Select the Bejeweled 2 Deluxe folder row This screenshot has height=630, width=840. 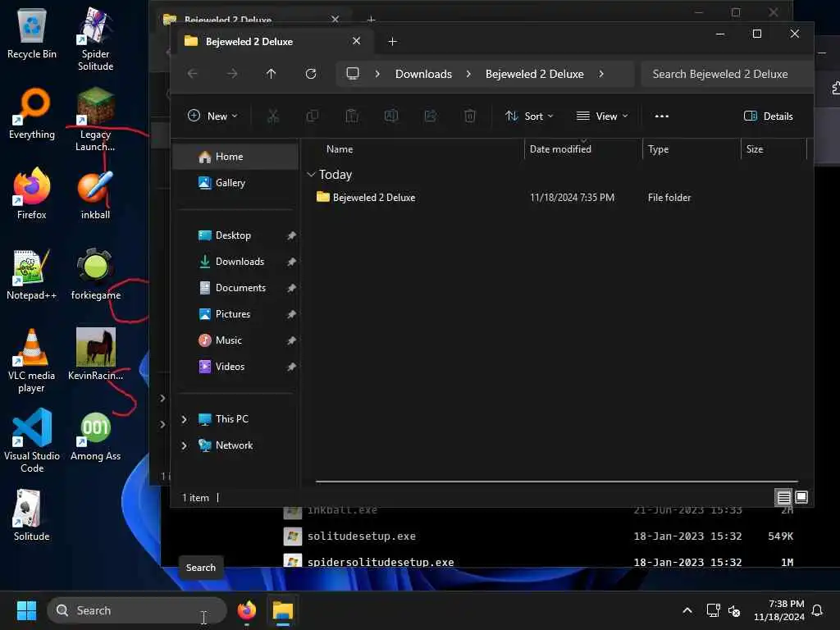point(555,197)
